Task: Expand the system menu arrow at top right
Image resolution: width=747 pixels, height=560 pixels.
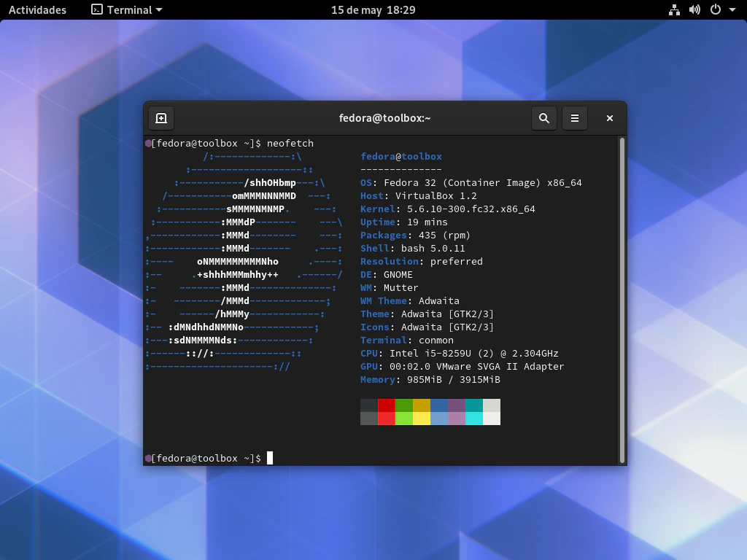Action: [732, 10]
